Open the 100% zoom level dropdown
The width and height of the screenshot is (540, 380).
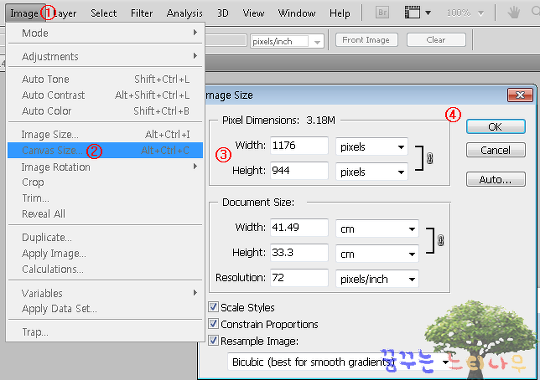481,13
